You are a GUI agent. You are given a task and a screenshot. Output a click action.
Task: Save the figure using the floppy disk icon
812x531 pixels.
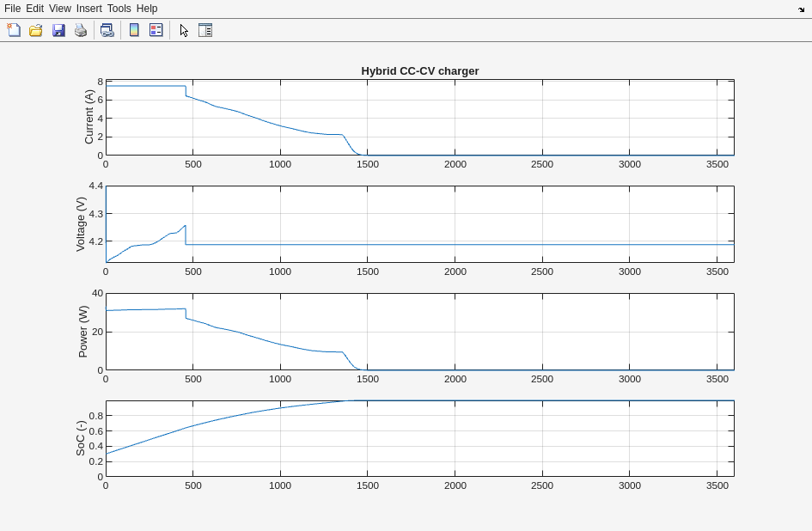pos(58,30)
